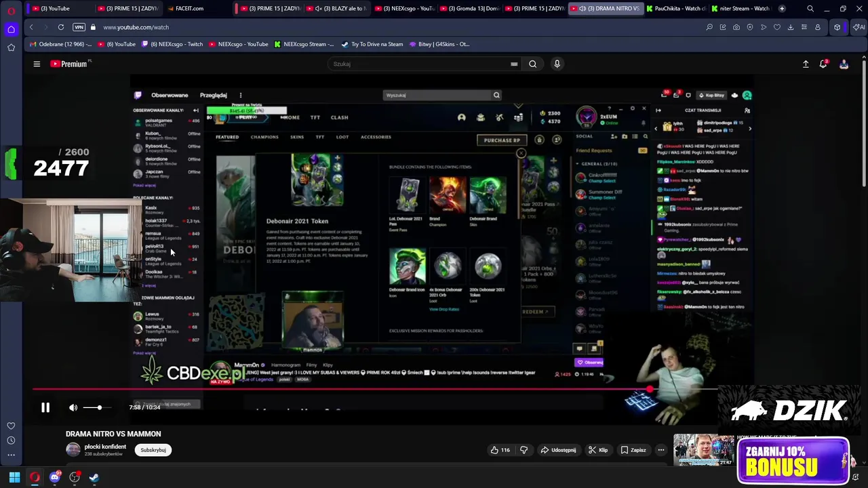
Task: Open Steam from the taskbar
Action: 94,477
